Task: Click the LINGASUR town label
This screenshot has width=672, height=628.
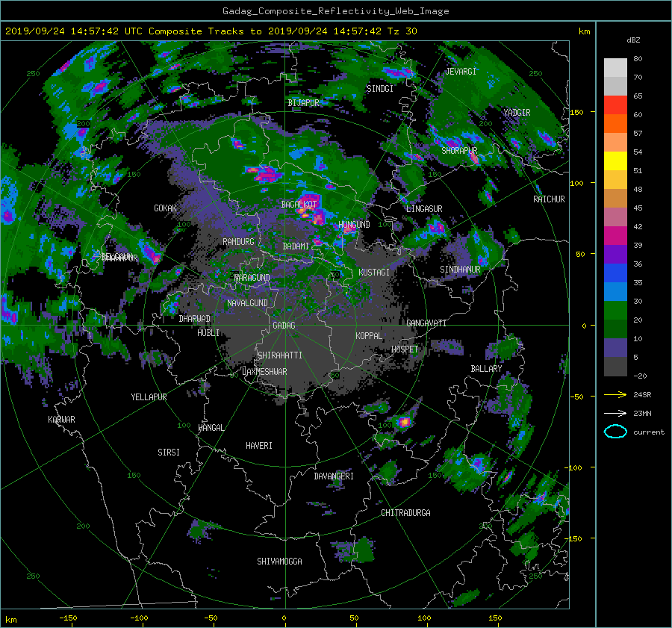Action: point(424,209)
